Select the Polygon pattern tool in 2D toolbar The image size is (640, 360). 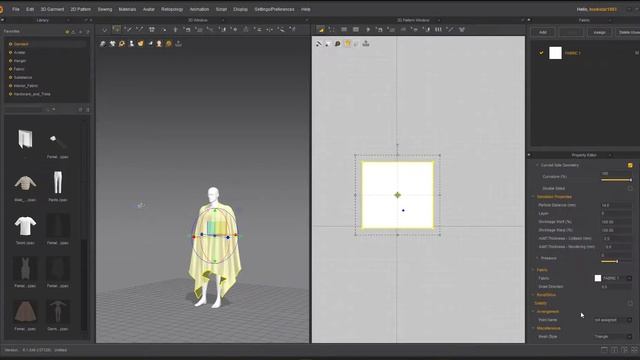click(344, 29)
